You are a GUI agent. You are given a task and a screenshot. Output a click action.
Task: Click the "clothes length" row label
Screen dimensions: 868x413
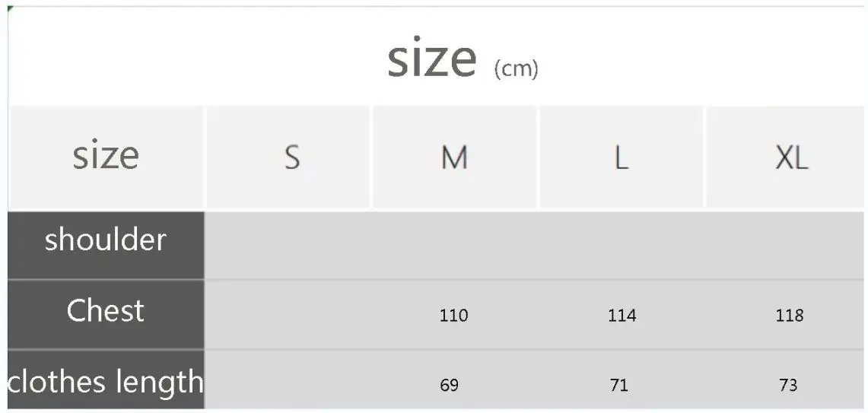pyautogui.click(x=106, y=381)
